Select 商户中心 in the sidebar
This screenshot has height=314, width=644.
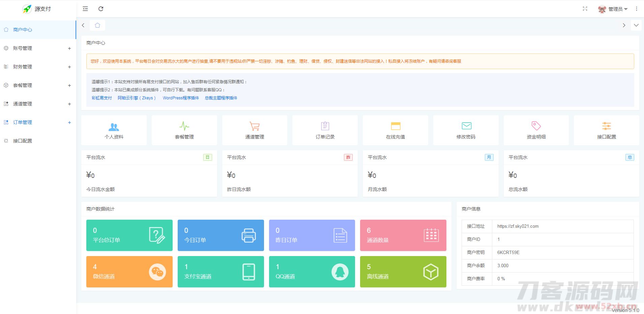[x=22, y=30]
